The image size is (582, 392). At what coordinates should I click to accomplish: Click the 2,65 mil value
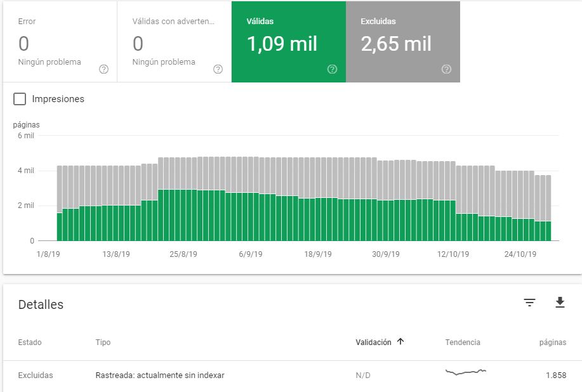point(396,44)
